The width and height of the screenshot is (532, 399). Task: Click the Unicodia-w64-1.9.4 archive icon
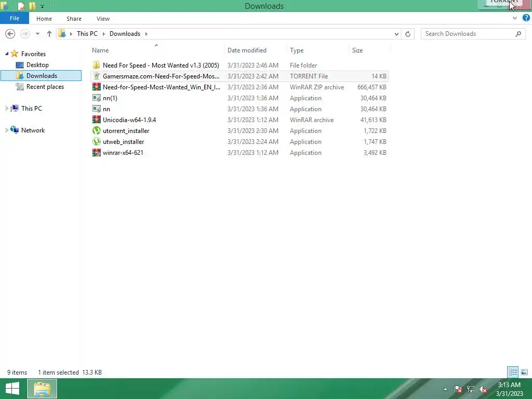point(96,120)
